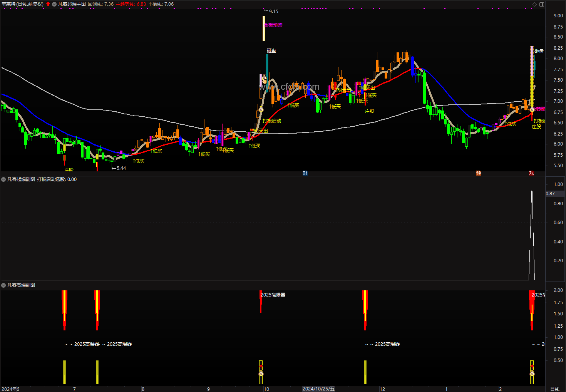Click the 打板启动 signal label near October
566x392 pixels.
pos(272,121)
